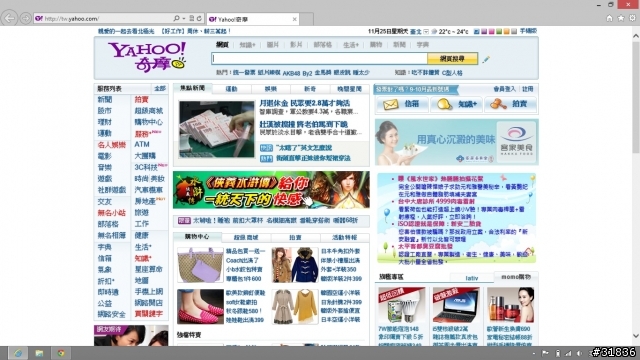Click the By2 trending search link

point(307,73)
